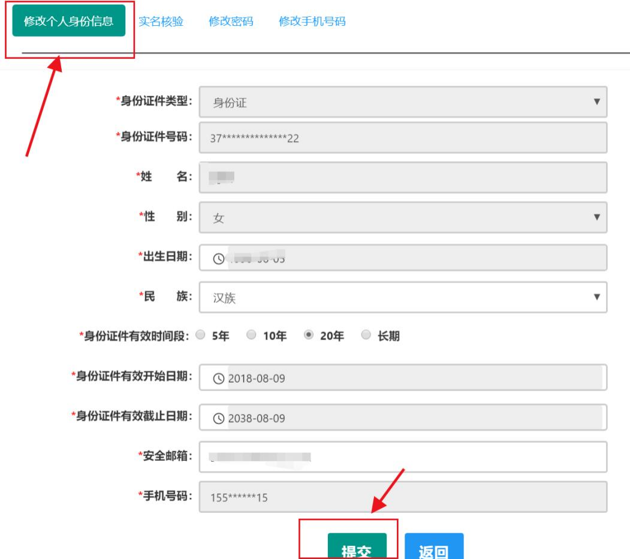The image size is (630, 559).
Task: Click the 身份证件号码 input field
Action: click(x=402, y=138)
